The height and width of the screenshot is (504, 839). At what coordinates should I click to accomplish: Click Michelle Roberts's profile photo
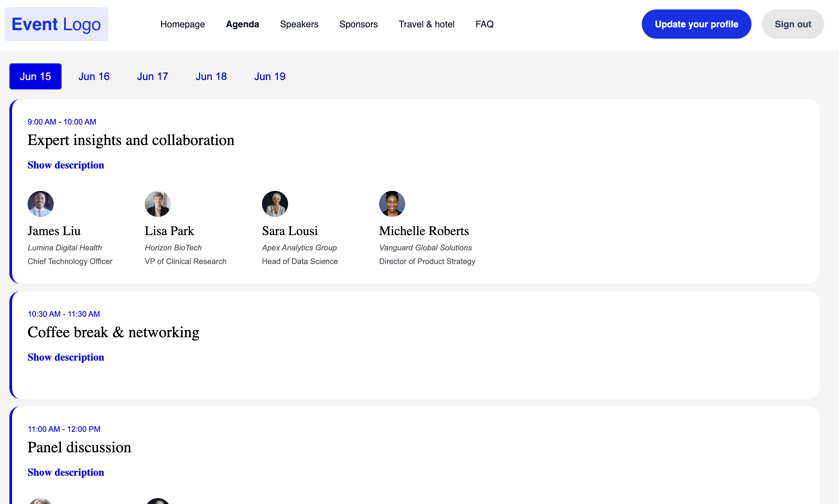tap(392, 204)
